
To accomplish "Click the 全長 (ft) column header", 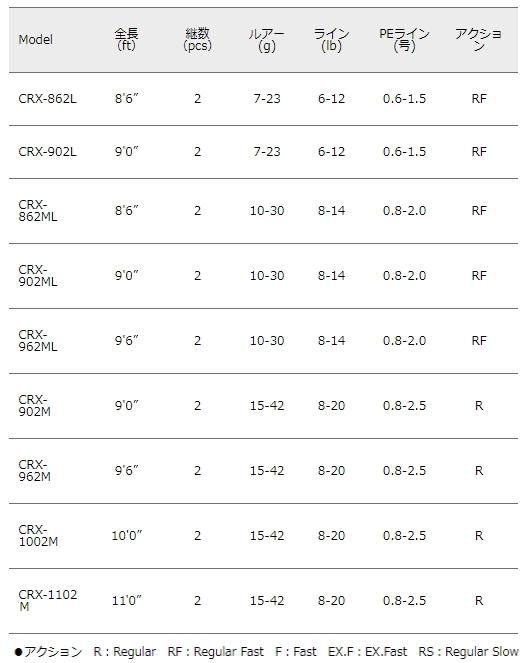I will pos(126,39).
